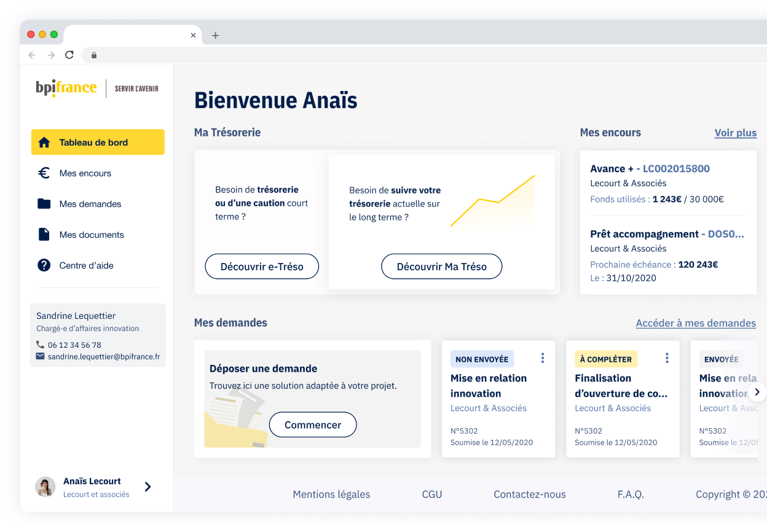Expand user profile chevron next to Anaïs Lecourt
The width and height of the screenshot is (767, 532).
[147, 487]
